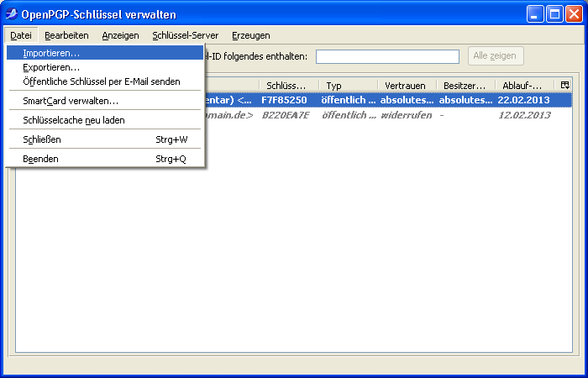This screenshot has width=588, height=378.
Task: Close the OpenPGP key window
Action: (x=574, y=14)
